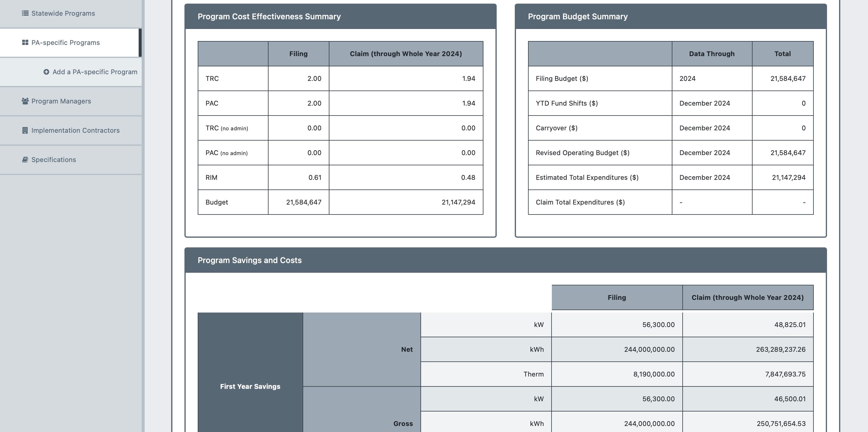Click the Claim header in the savings table
This screenshot has width=868, height=432.
[x=748, y=297]
